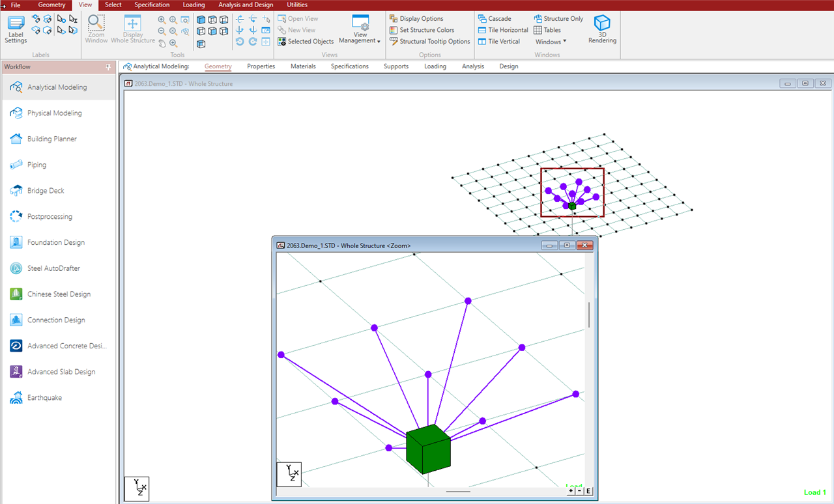Open the Bridge Deck workflow
Screen dimensions: 834x504
coord(58,191)
